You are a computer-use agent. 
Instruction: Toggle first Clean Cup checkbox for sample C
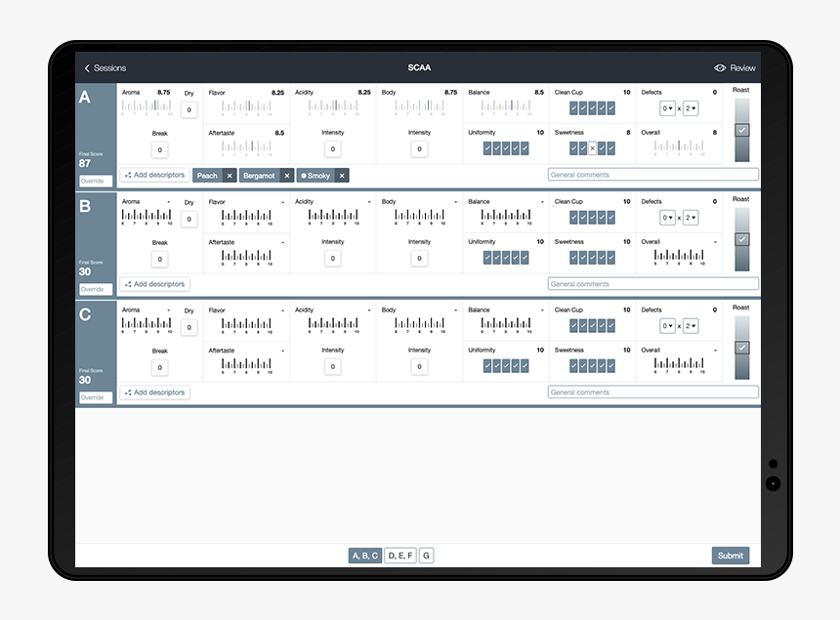click(x=573, y=325)
